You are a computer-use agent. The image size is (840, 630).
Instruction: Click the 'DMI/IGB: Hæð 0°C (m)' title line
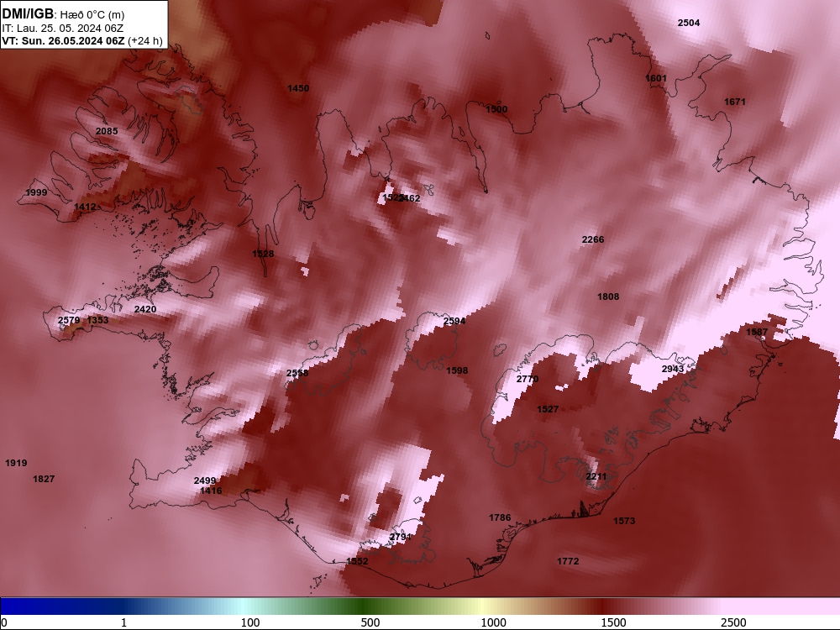click(63, 14)
